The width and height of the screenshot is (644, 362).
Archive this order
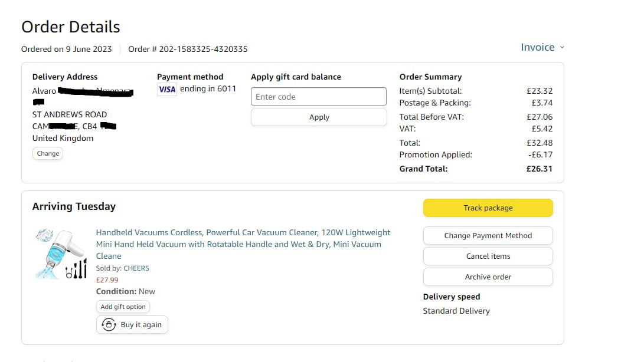(488, 277)
